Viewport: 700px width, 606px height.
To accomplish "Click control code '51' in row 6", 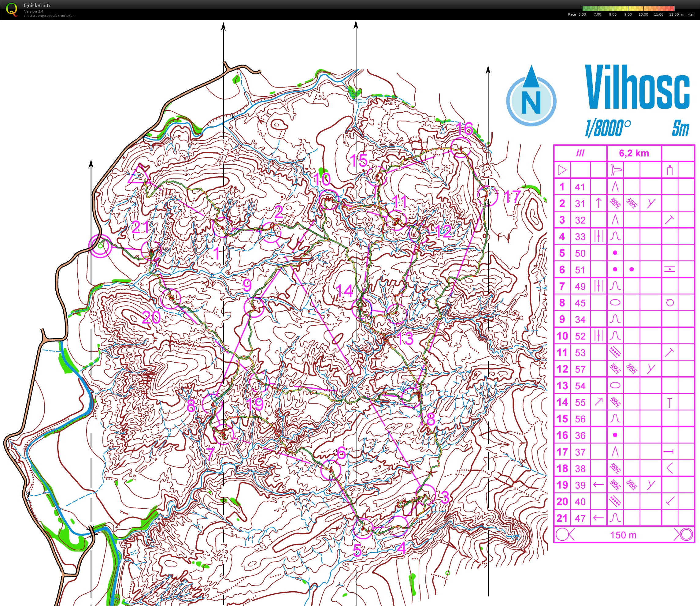I will point(580,270).
